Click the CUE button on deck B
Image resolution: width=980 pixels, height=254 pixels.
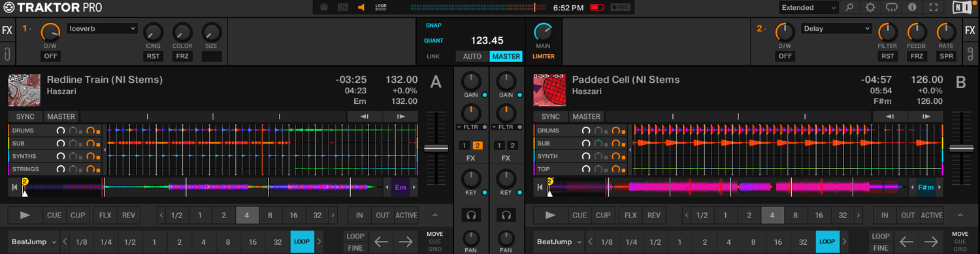580,215
